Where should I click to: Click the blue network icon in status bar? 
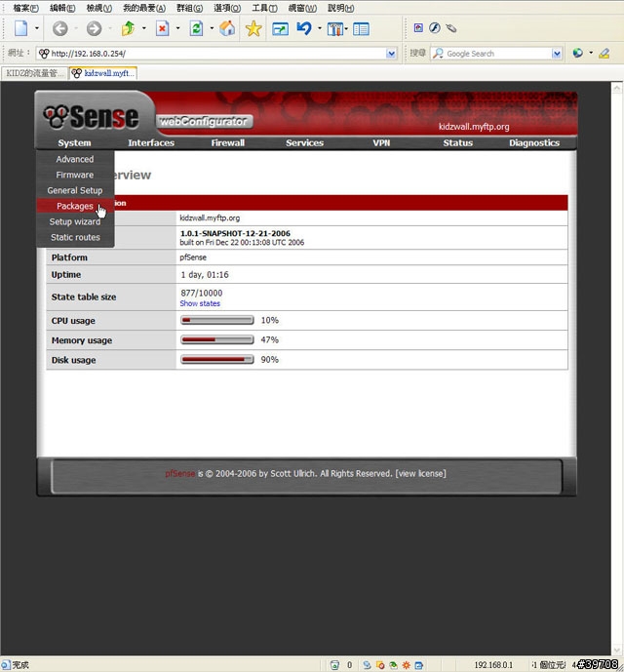(367, 665)
